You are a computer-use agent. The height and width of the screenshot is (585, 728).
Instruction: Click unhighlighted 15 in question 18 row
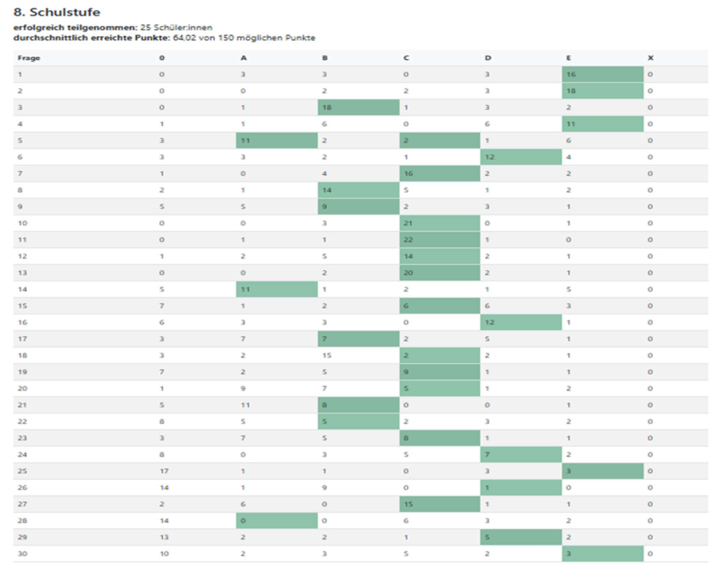tap(326, 355)
